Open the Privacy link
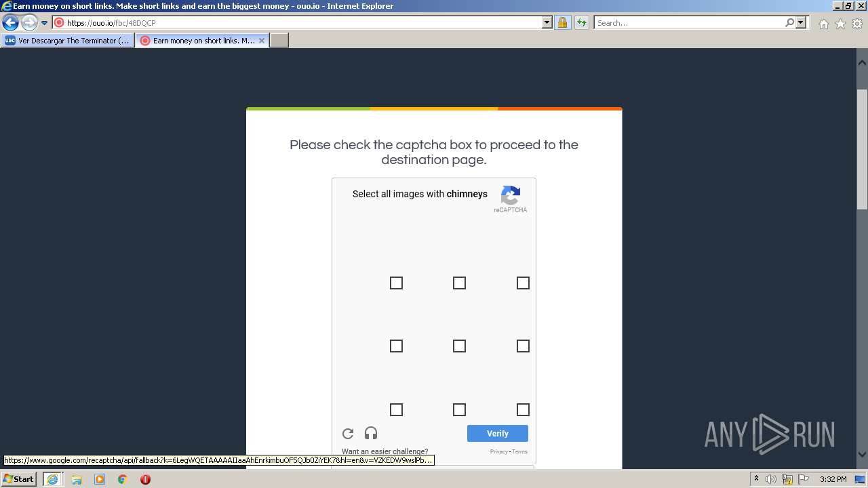This screenshot has width=868, height=488. (x=499, y=451)
